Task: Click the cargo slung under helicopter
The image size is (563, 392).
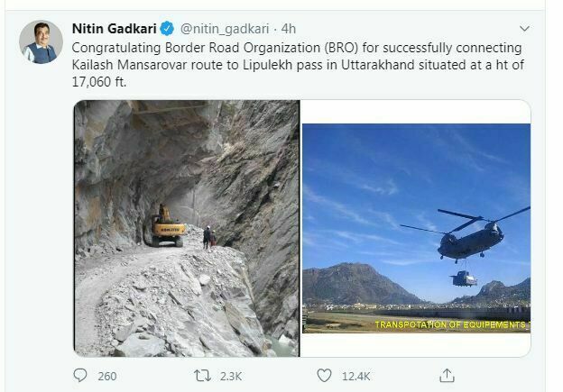Action: (464, 278)
